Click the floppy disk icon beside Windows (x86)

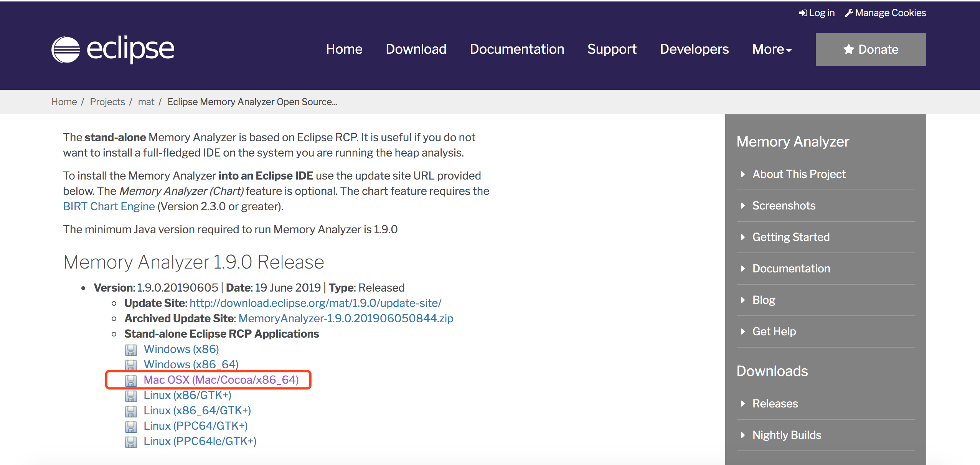pyautogui.click(x=131, y=350)
